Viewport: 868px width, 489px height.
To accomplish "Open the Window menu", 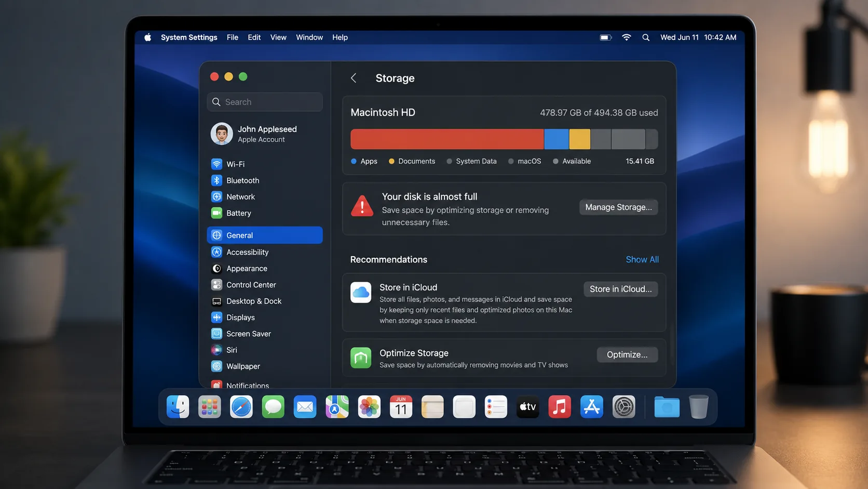I will 309,37.
